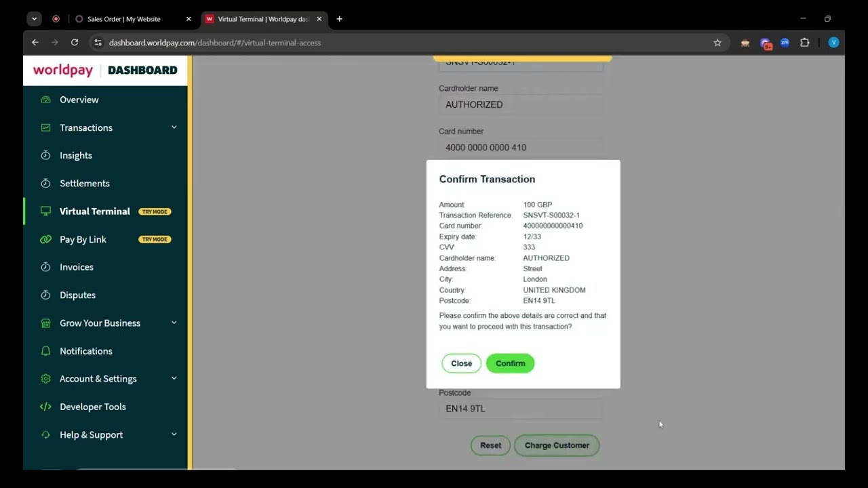Open the Chrome profile avatar
Screen dimensions: 868x488
[x=833, y=43]
